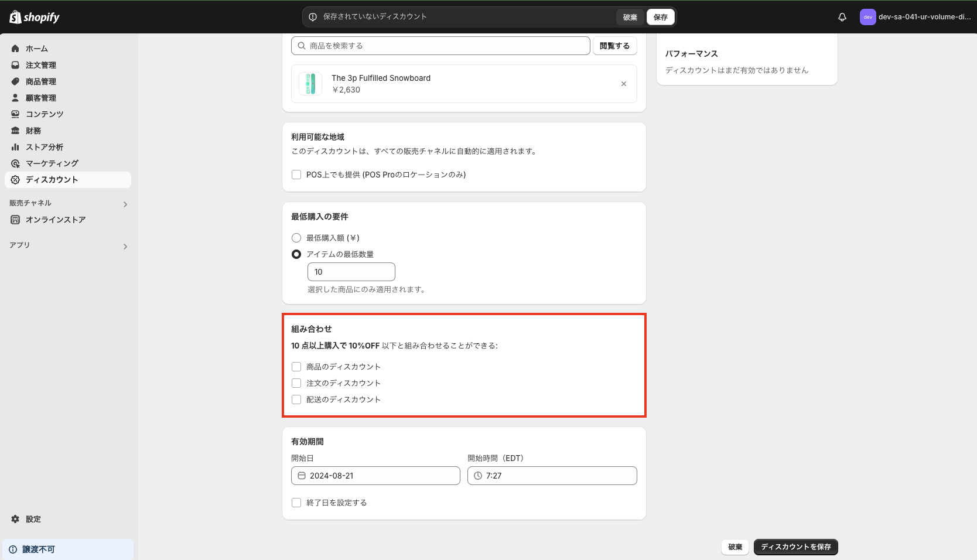Check 商品のディスカウント combination option
Screen dimensions: 977x560
coord(296,366)
